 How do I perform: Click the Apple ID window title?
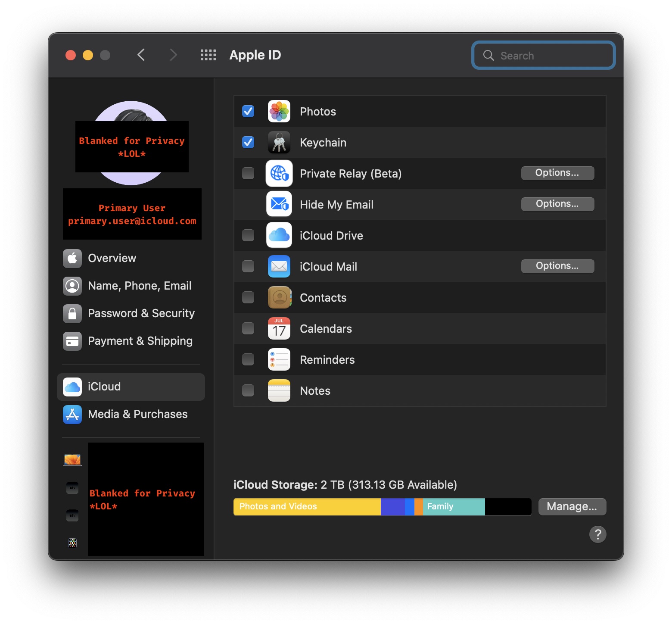[x=255, y=55]
